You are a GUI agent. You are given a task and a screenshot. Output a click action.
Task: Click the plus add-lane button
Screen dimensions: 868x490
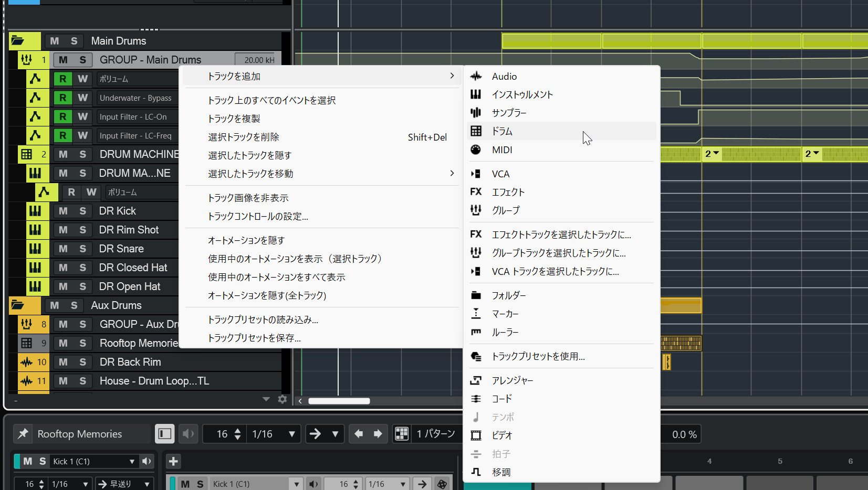pos(173,461)
